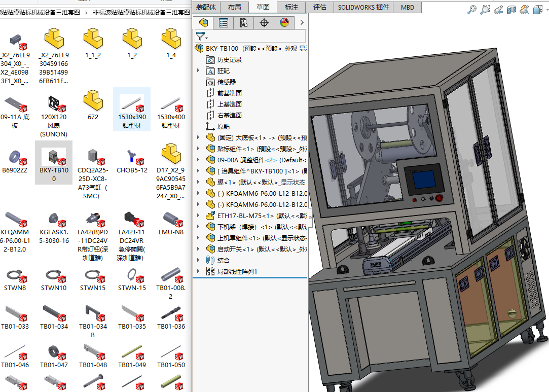Click the Previous View icon
The width and height of the screenshot is (549, 392).
[498, 9]
